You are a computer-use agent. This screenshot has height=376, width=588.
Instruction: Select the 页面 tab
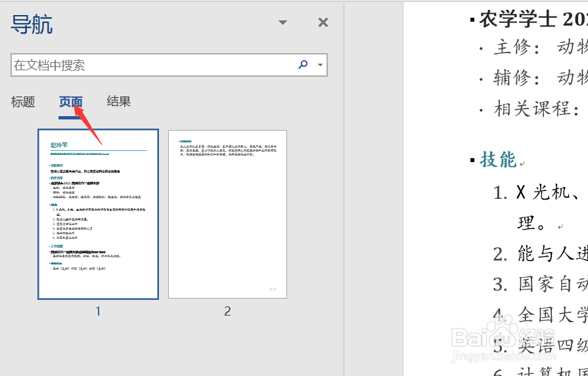[x=70, y=102]
